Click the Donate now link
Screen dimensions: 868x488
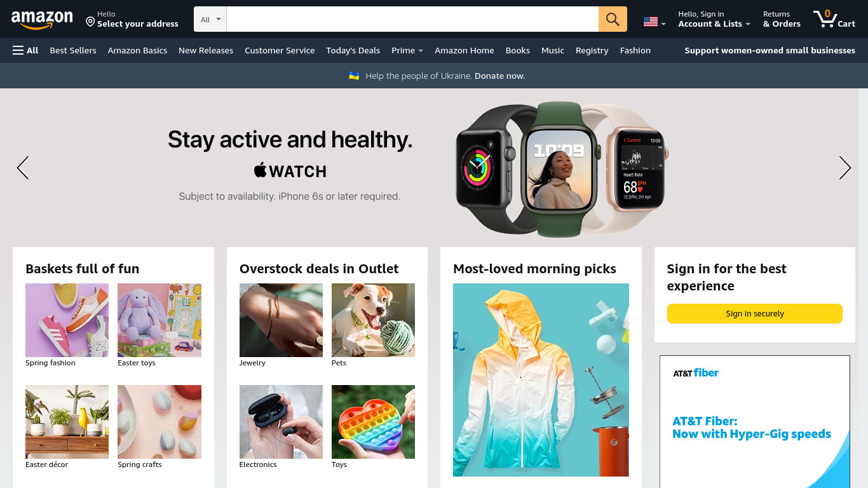tap(499, 76)
